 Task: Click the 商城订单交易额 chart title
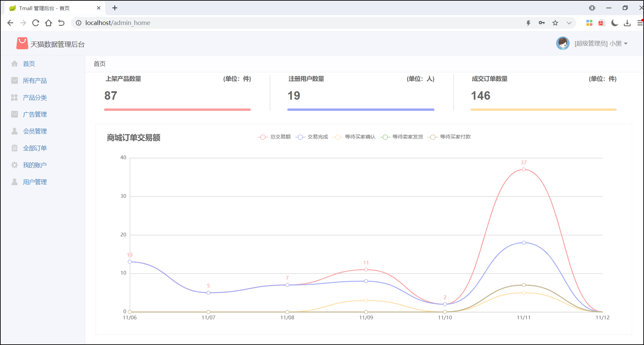pos(134,138)
